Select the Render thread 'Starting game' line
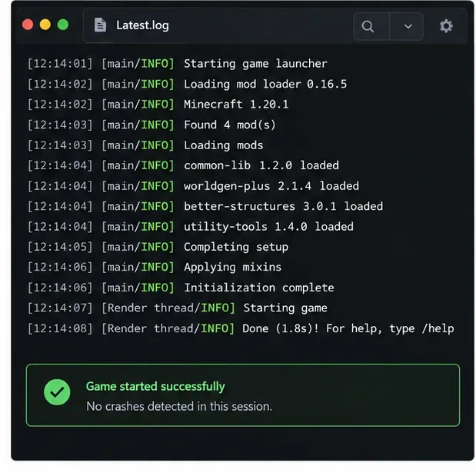 click(178, 308)
